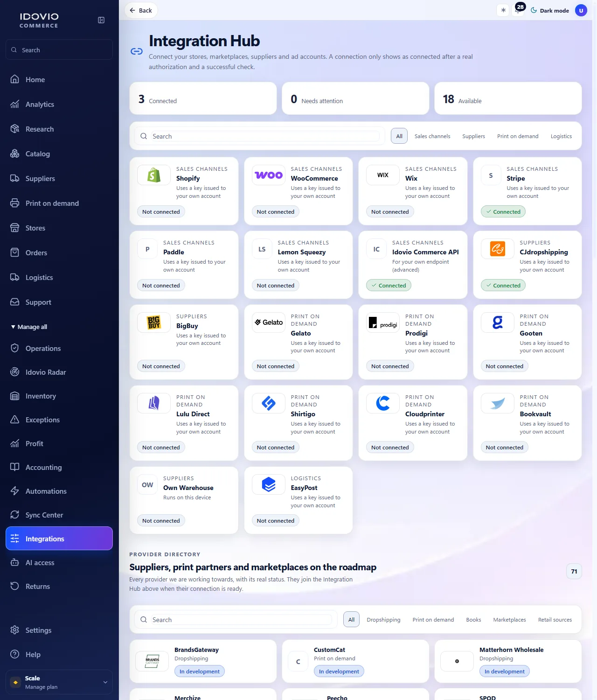Screen dimensions: 597x700
Task: Filter directory by Retail sources
Action: point(555,620)
